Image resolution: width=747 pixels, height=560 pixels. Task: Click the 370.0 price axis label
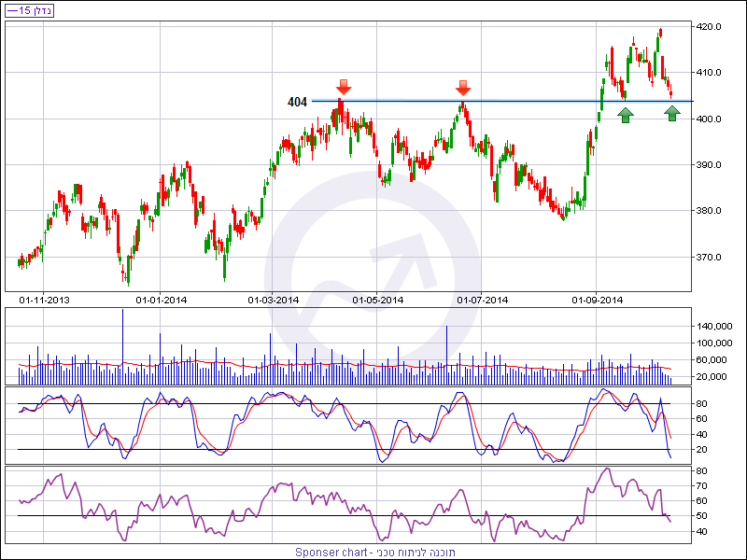709,258
